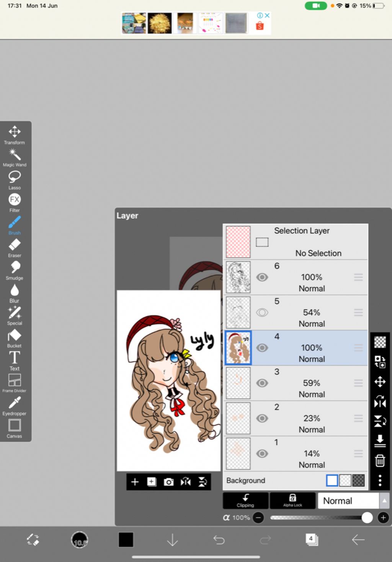Select the Eraser tool
The width and height of the screenshot is (392, 562).
[x=15, y=248]
